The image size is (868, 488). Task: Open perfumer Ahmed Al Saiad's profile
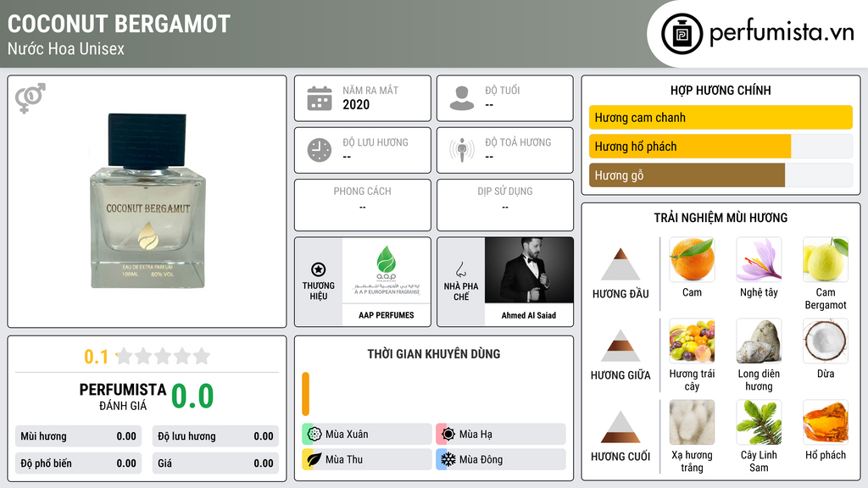pos(529,315)
